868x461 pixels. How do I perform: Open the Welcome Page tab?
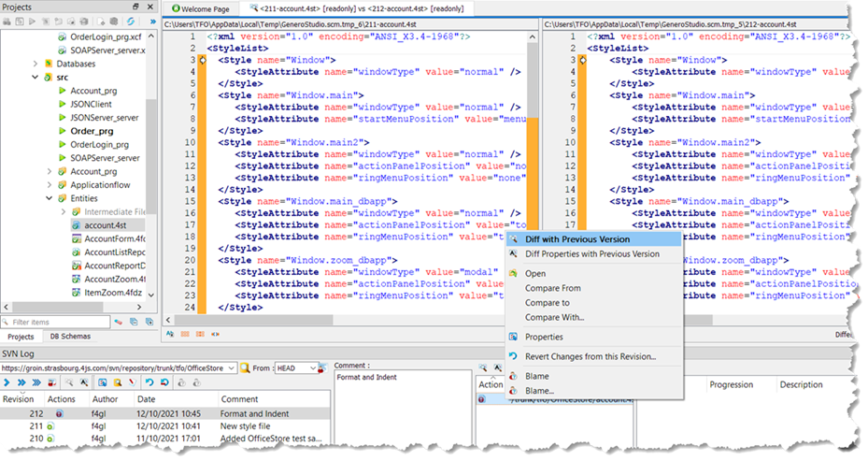201,8
